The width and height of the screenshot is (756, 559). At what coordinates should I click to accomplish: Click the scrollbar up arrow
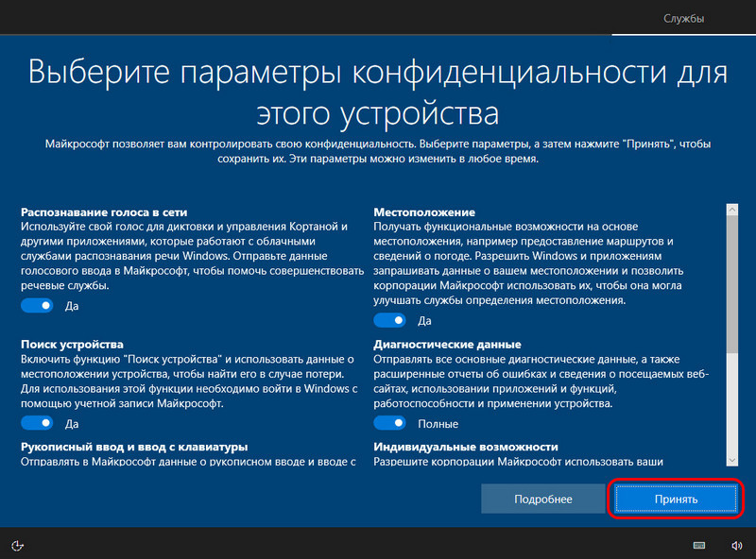[x=731, y=210]
